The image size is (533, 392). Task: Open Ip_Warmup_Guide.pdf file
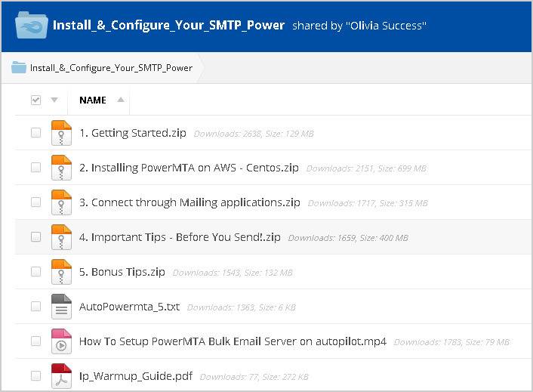[136, 375]
